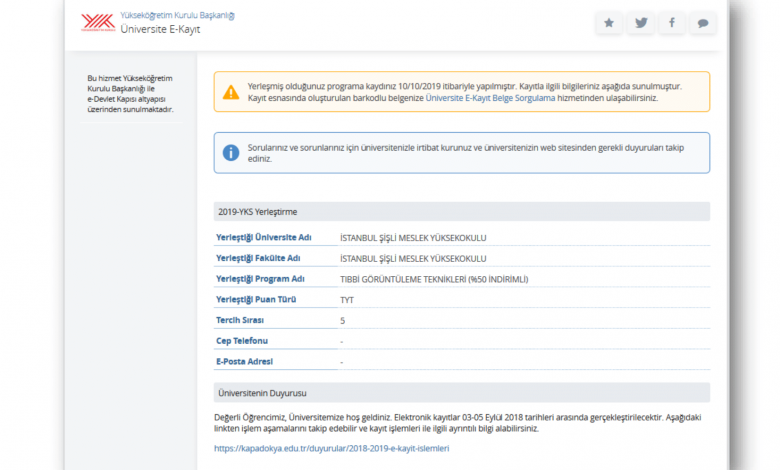
Task: Select the TYT score type value
Action: pos(347,300)
